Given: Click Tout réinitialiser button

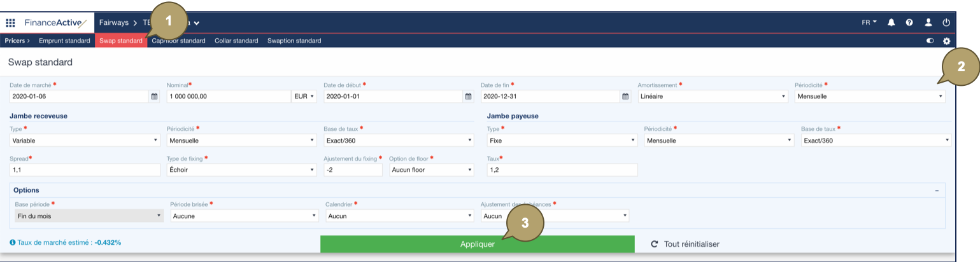Looking at the screenshot, I should [685, 244].
